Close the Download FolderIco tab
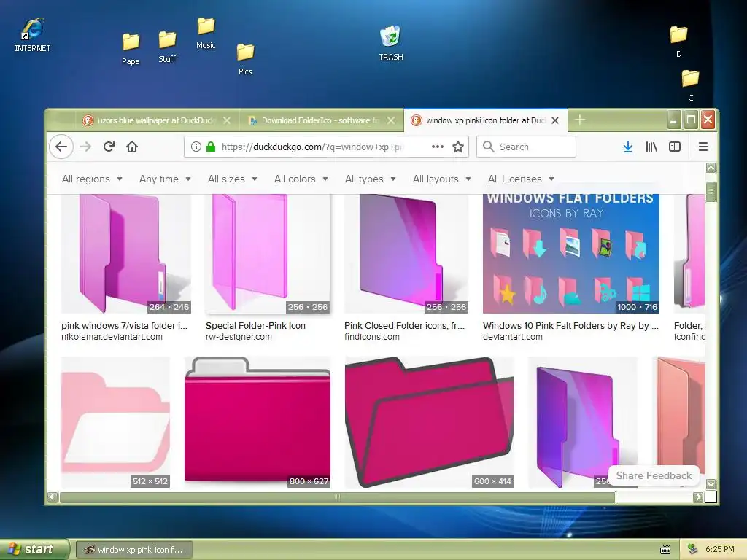Screen dimensions: 747x560 coord(391,120)
